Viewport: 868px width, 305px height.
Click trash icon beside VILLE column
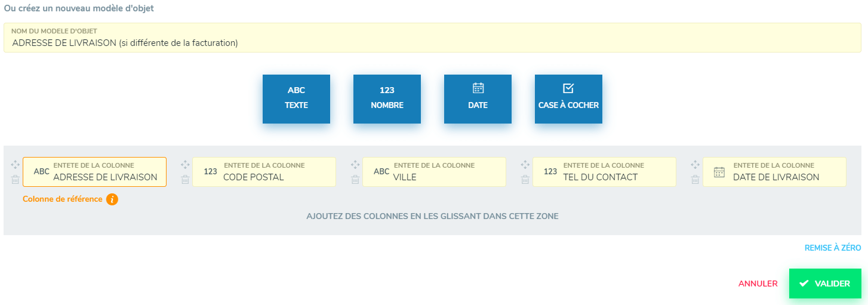(x=355, y=179)
